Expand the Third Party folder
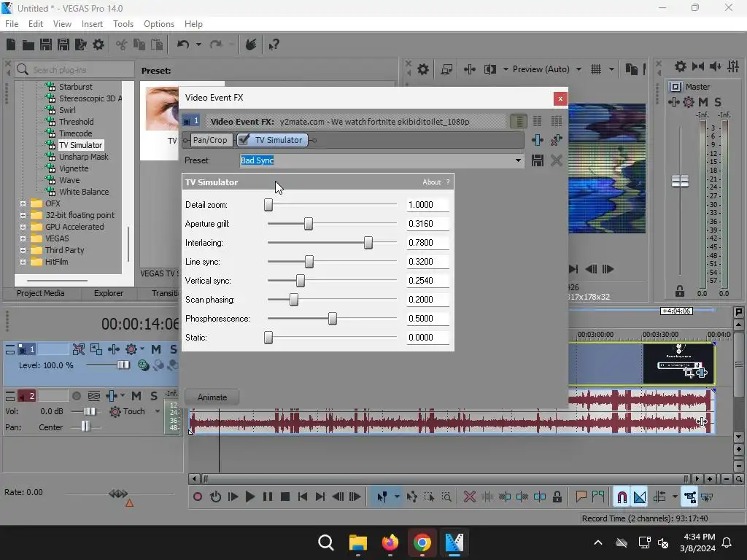Image resolution: width=747 pixels, height=560 pixels. click(x=23, y=250)
